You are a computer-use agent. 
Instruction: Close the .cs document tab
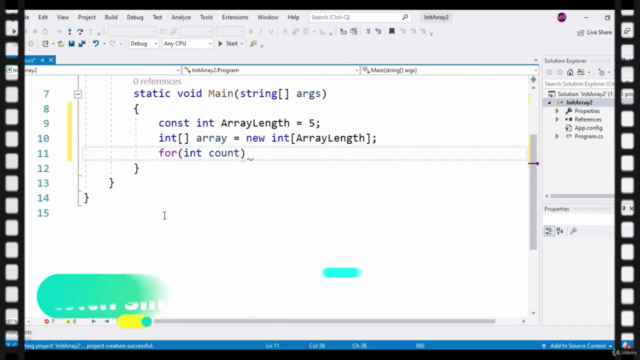point(51,60)
